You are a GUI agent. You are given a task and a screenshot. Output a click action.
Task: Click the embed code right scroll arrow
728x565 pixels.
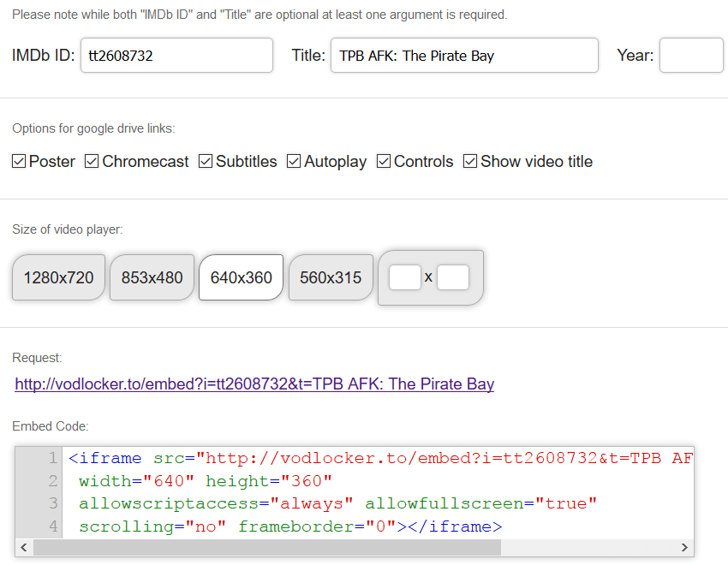[x=684, y=547]
